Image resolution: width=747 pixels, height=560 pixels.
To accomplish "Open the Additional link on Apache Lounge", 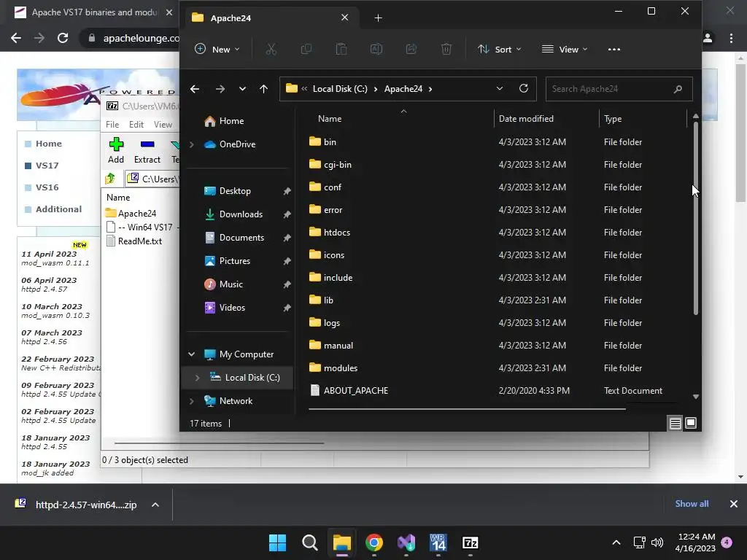I will click(x=58, y=209).
